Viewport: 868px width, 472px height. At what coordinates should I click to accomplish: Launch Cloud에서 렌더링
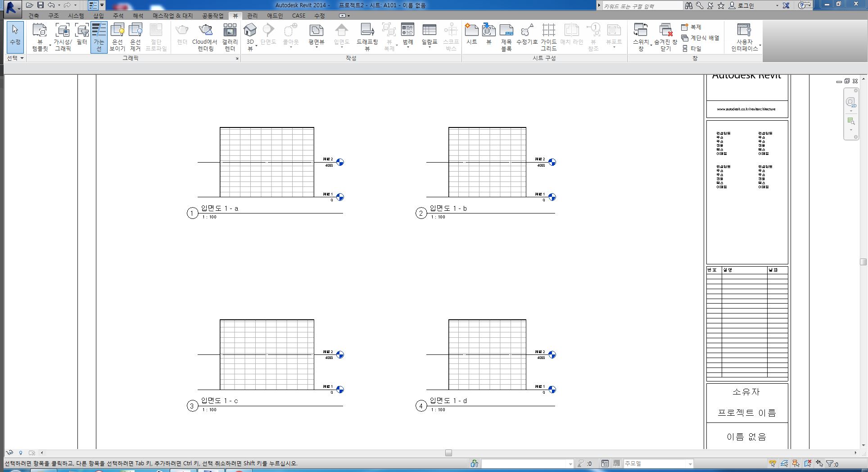[x=205, y=36]
